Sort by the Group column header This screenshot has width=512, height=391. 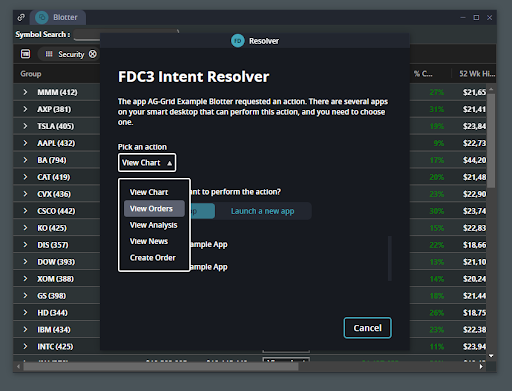coord(31,74)
